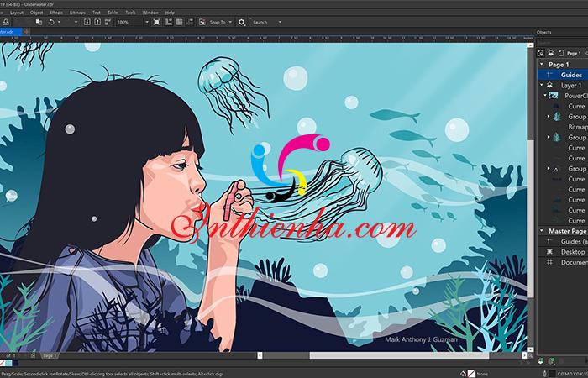Click the Full-screen preview icon
The width and height of the screenshot is (588, 378).
tap(157, 22)
